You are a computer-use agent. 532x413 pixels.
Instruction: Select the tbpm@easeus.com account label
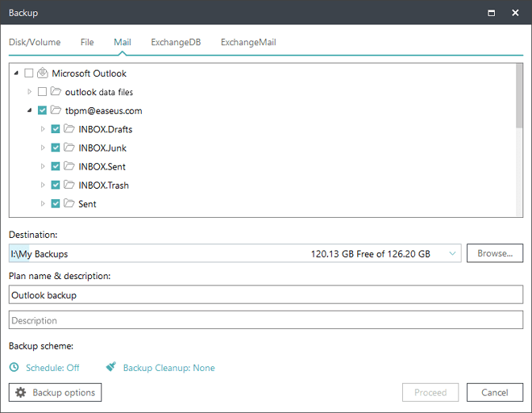103,111
